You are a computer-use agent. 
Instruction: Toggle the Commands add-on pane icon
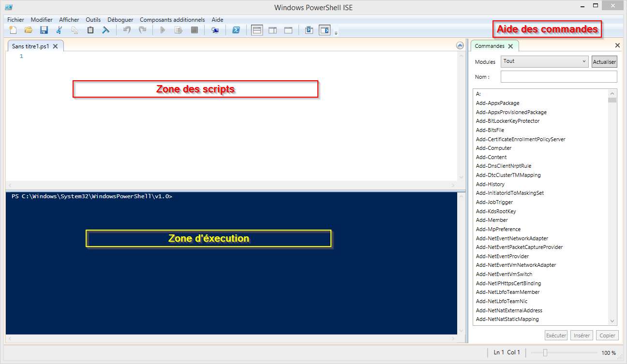pyautogui.click(x=325, y=30)
